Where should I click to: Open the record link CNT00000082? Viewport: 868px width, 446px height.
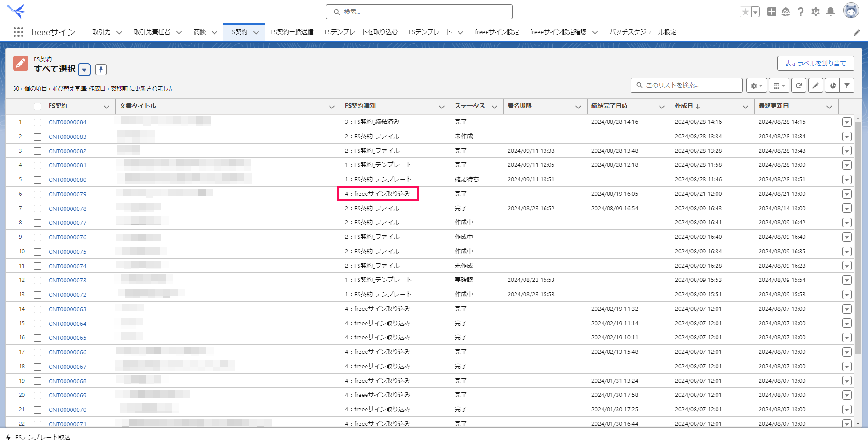point(67,151)
